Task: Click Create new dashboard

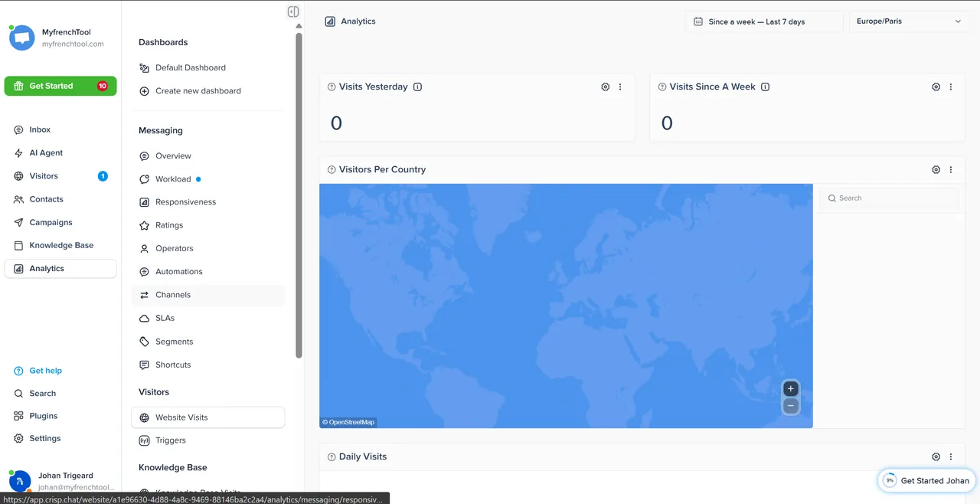Action: click(x=208, y=90)
